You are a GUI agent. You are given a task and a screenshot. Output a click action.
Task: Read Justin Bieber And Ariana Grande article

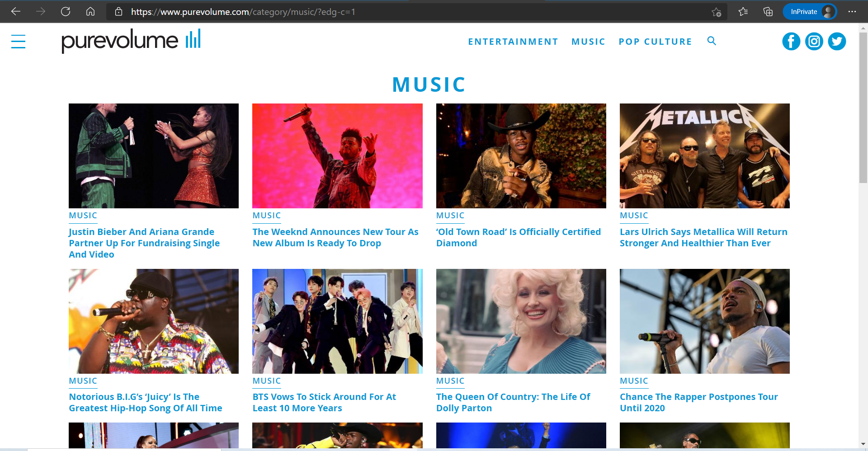pos(144,243)
